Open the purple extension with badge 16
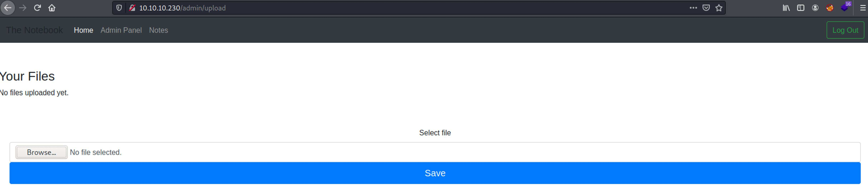The image size is (868, 189). tap(844, 8)
